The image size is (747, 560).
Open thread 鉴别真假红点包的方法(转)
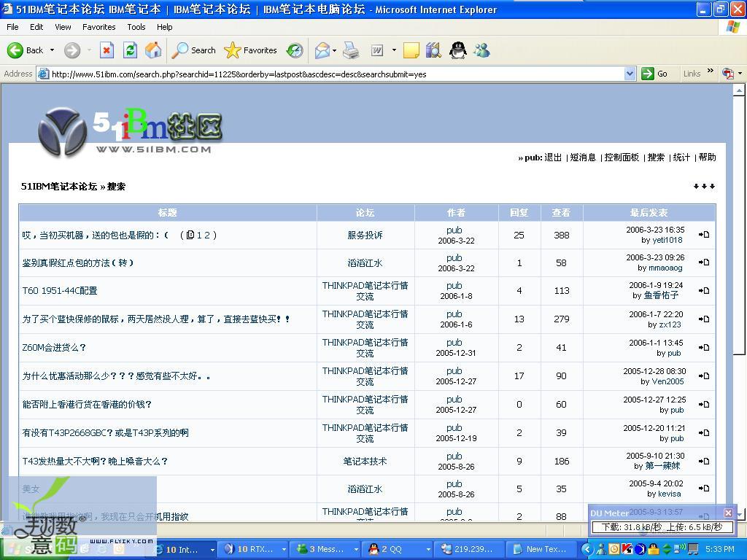(77, 262)
